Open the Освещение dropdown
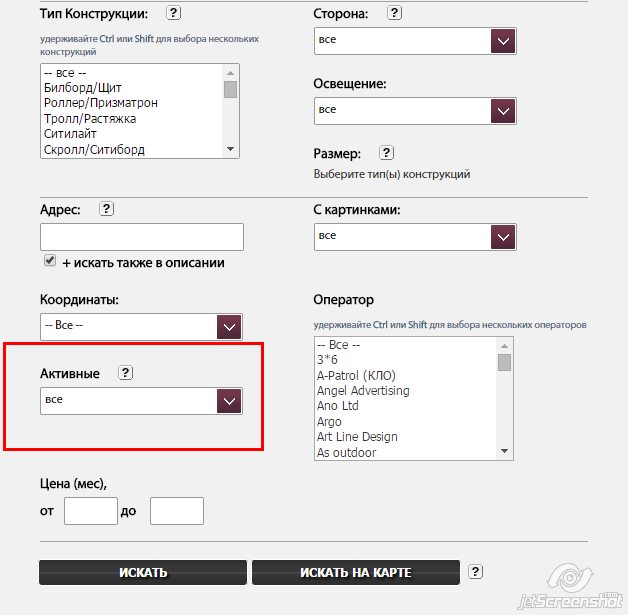 tap(415, 111)
